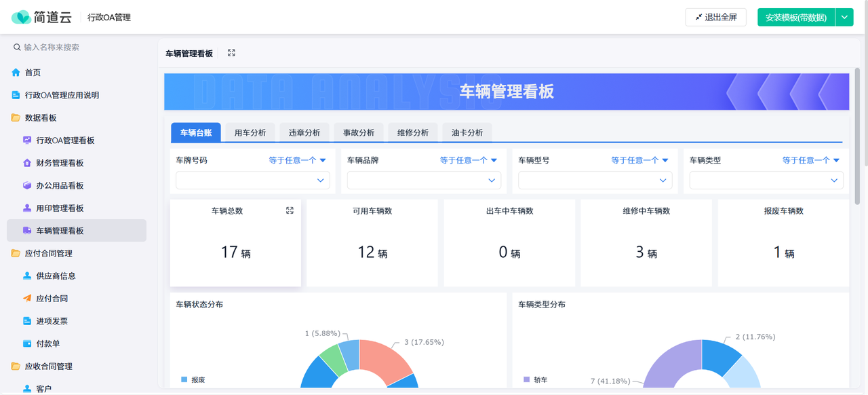
Task: Open 办公用品看板 in sidebar
Action: coord(77,185)
